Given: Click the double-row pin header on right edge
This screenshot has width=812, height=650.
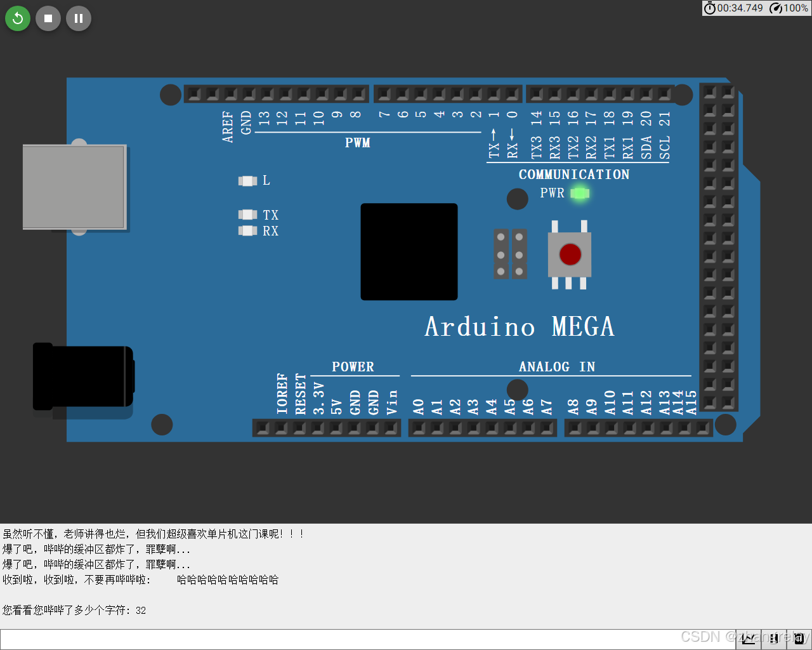Looking at the screenshot, I should (x=719, y=248).
